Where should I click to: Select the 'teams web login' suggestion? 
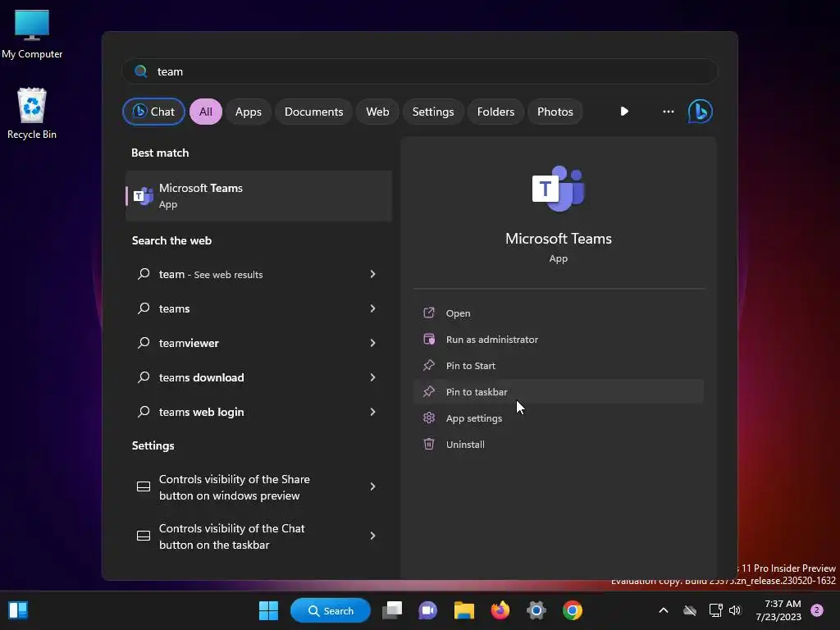258,412
